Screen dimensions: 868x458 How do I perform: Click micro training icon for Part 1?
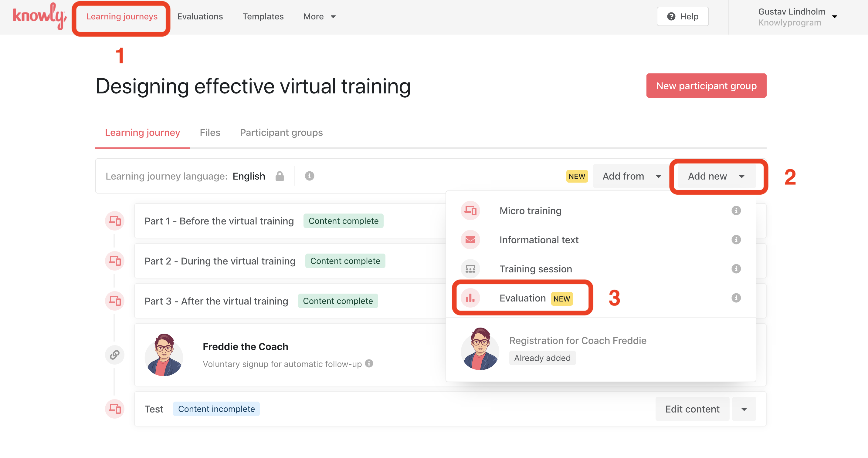(114, 221)
